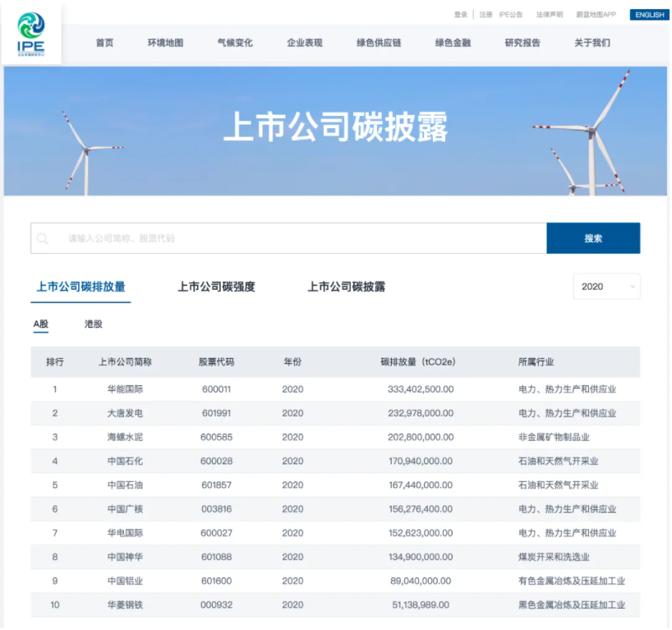Open the 2020 year dropdown
Screen dimensions: 672x630
click(606, 287)
